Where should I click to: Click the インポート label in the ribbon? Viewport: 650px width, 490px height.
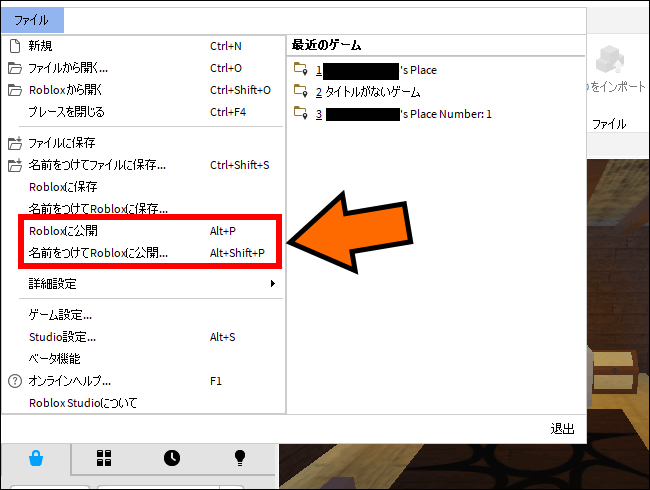[x=616, y=87]
